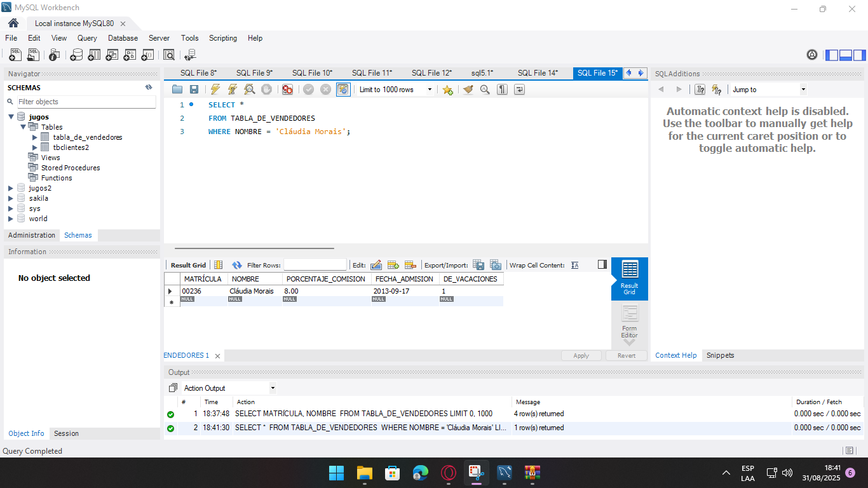Open a script file in this editor
The image size is (868, 488).
[177, 90]
